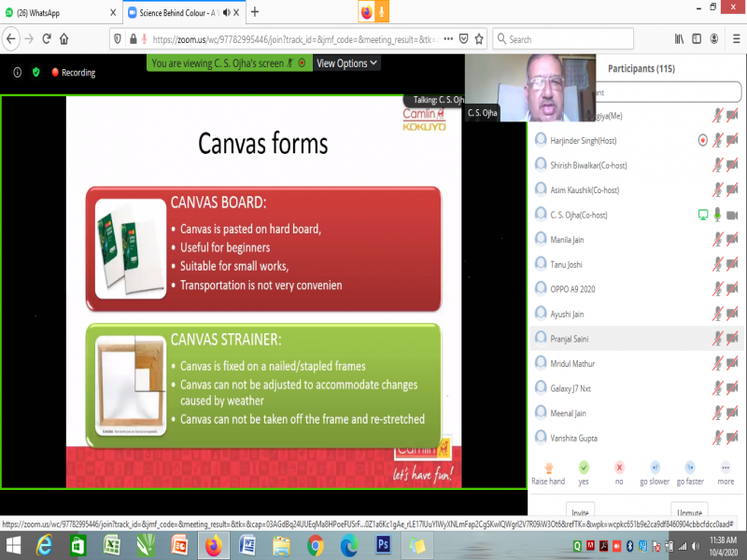Click the green 'yes' reaction icon
Image resolution: width=747 pixels, height=560 pixels.
pyautogui.click(x=584, y=467)
